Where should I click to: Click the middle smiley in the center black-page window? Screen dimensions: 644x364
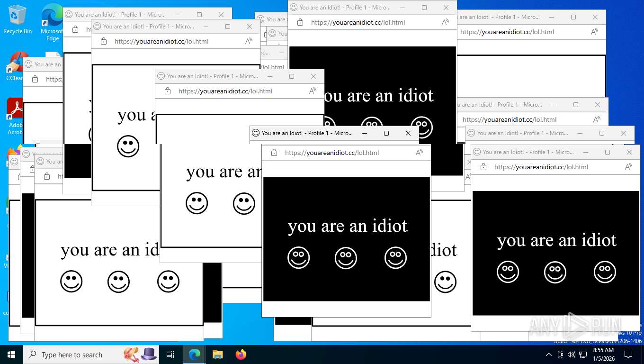[x=346, y=258]
